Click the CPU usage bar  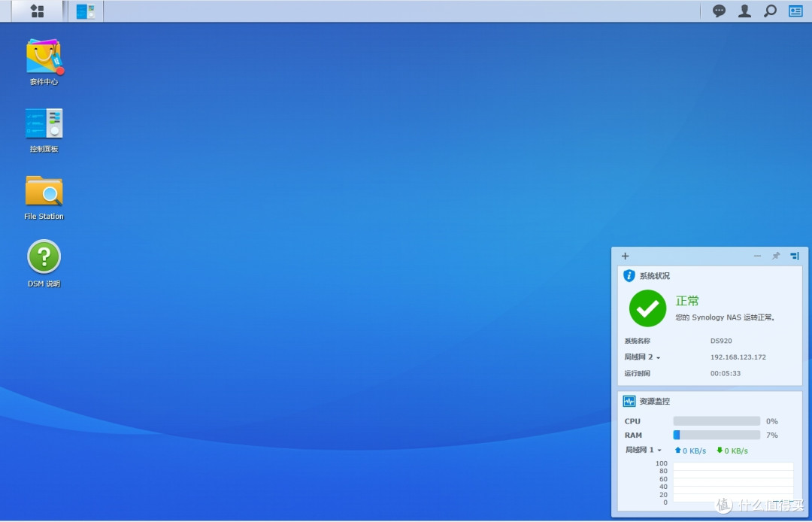717,421
